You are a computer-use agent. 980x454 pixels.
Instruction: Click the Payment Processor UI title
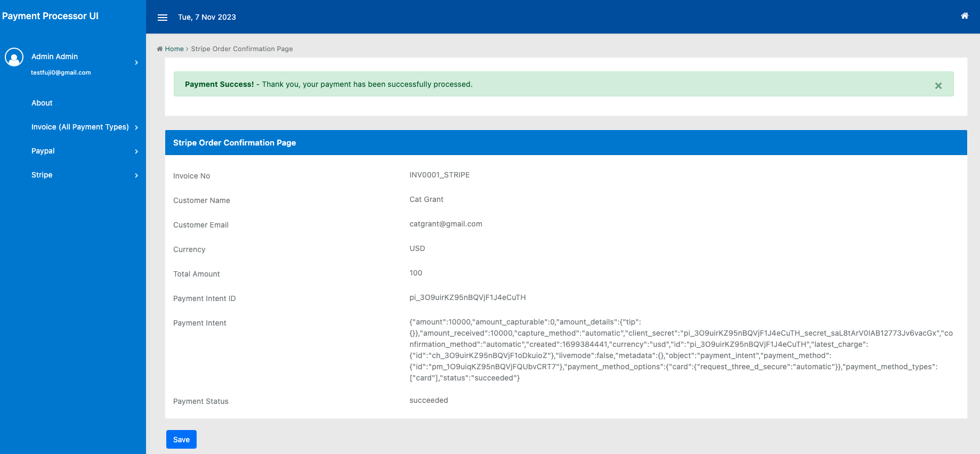click(x=50, y=16)
